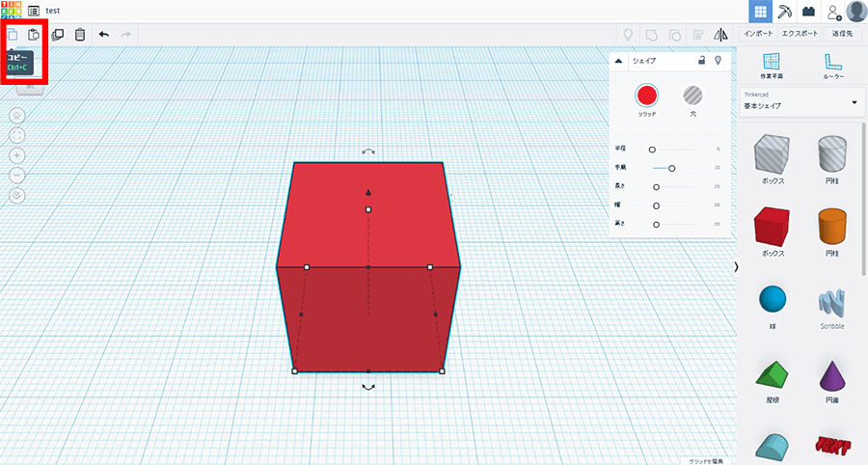Click the design name test
This screenshot has width=868, height=465.
pos(53,11)
